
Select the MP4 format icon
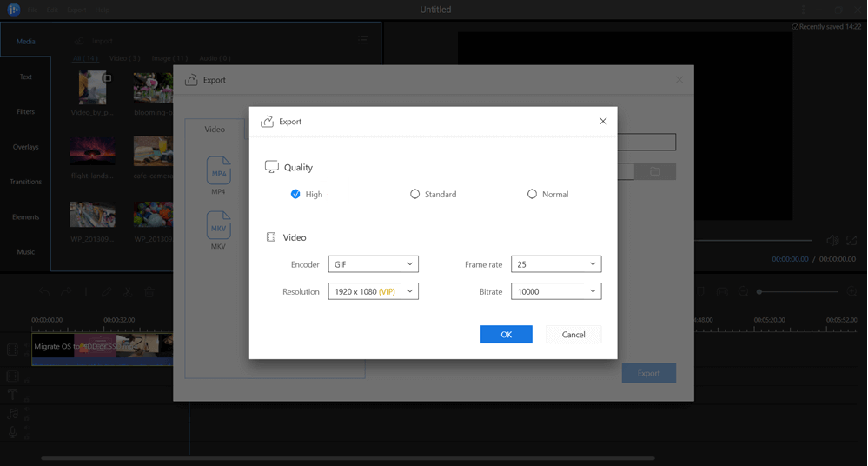218,172
